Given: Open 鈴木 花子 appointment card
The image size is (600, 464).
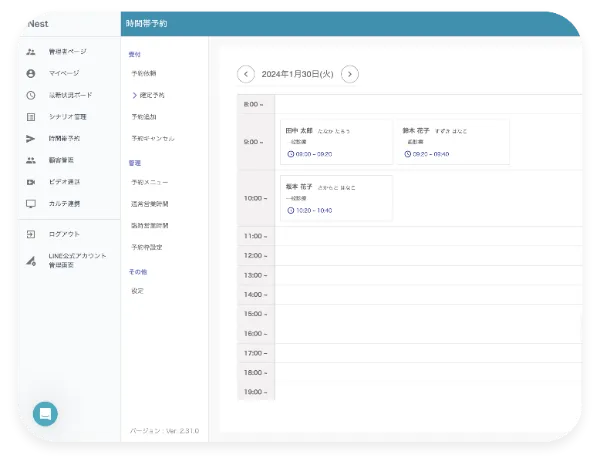Looking at the screenshot, I should click(453, 142).
